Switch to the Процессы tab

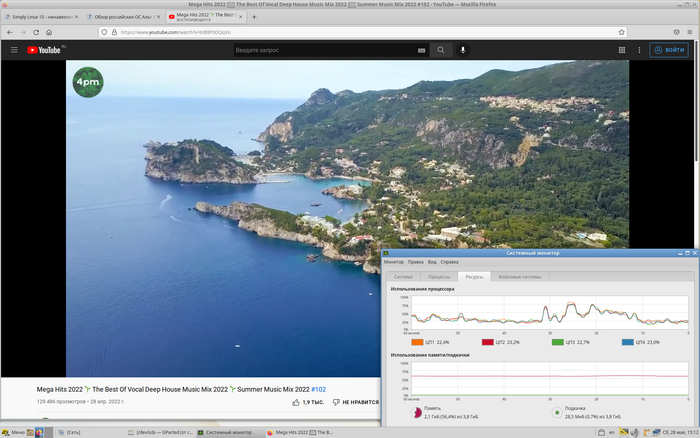439,276
